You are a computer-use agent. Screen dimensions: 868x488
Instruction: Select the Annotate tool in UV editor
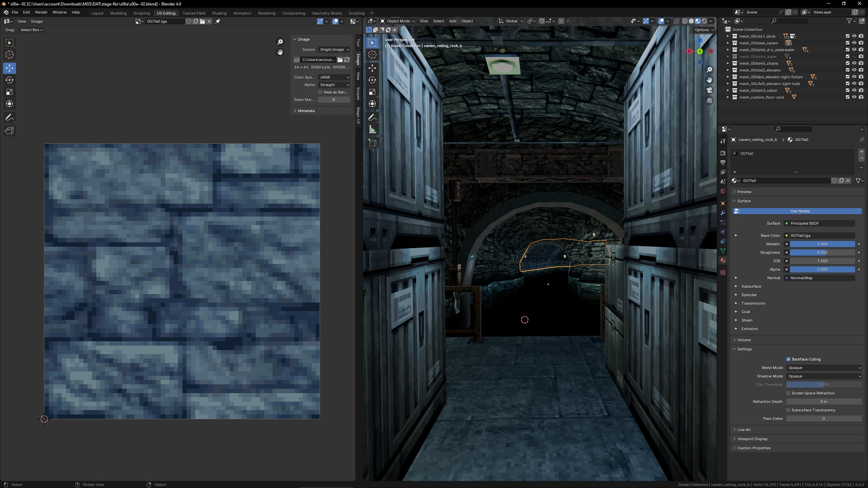click(9, 117)
